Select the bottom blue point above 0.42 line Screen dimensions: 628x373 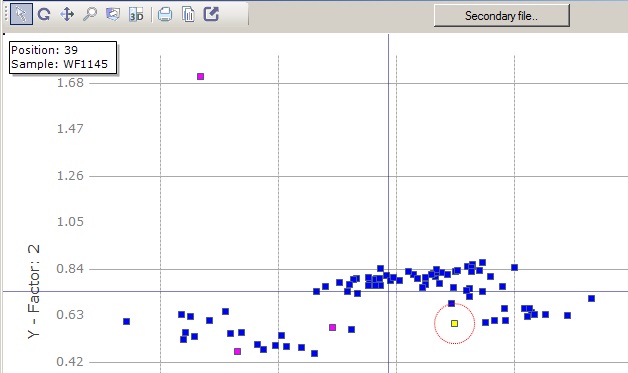tap(314, 353)
